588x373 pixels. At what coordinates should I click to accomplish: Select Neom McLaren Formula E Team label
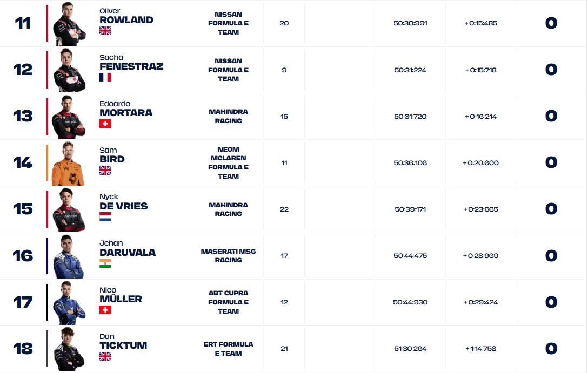pyautogui.click(x=228, y=162)
